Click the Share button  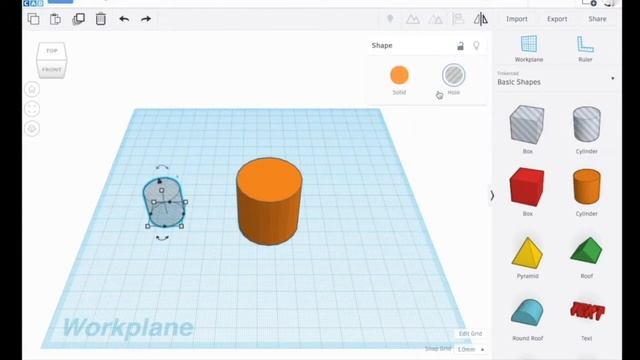pos(597,19)
